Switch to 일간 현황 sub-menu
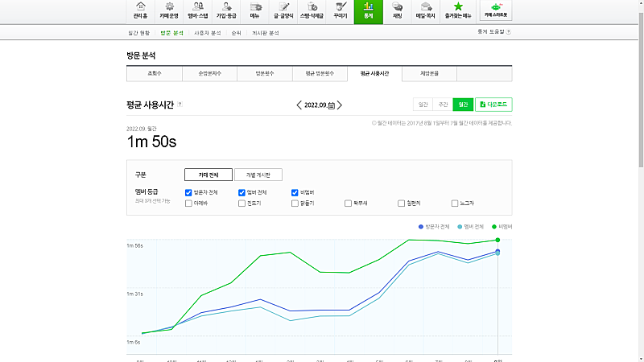 click(138, 33)
